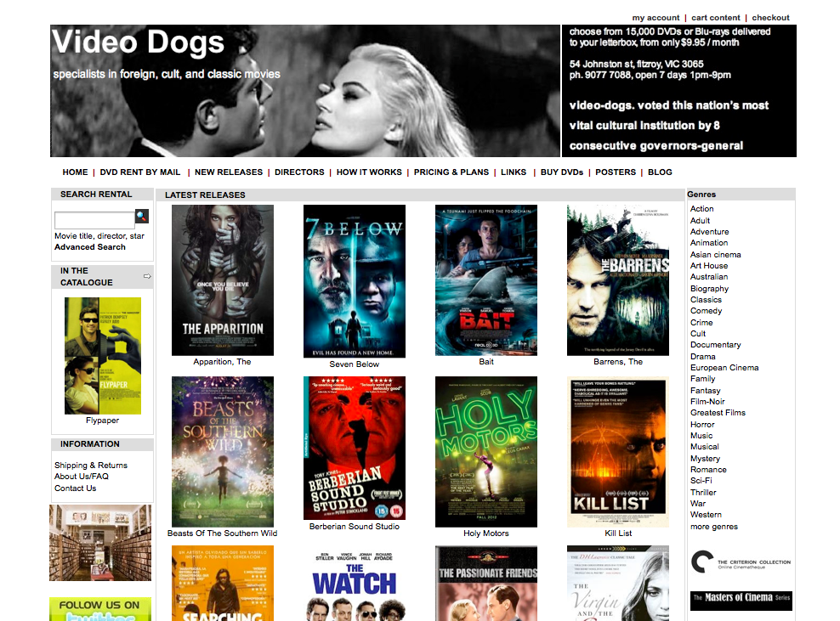840x621 pixels.
Task: Select the Comedy genre
Action: pyautogui.click(x=706, y=311)
